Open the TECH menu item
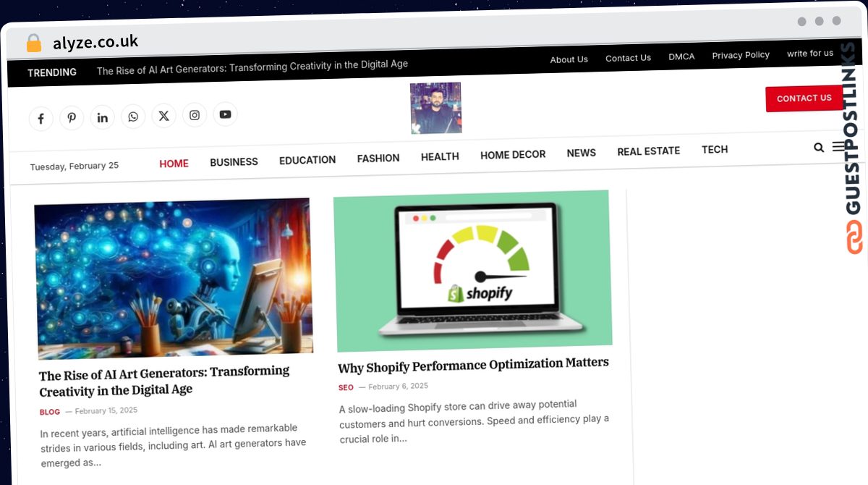 click(x=715, y=149)
